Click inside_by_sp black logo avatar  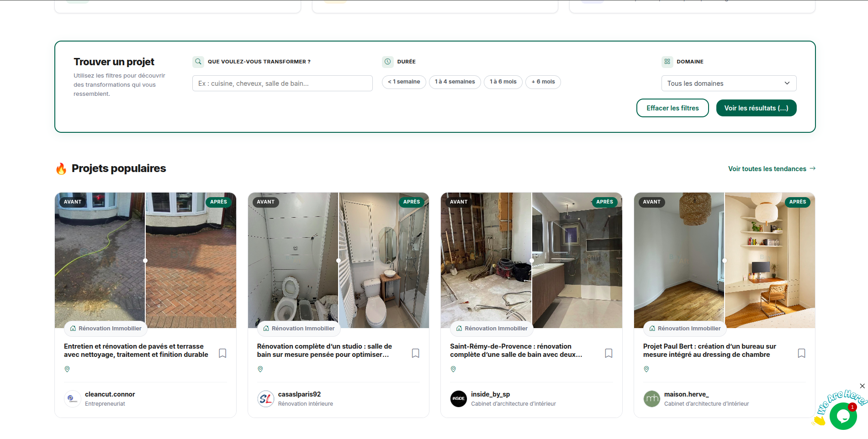click(x=459, y=398)
